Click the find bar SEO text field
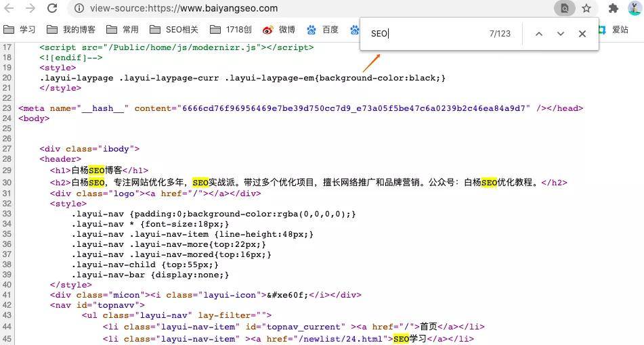644x345 pixels. tap(423, 34)
